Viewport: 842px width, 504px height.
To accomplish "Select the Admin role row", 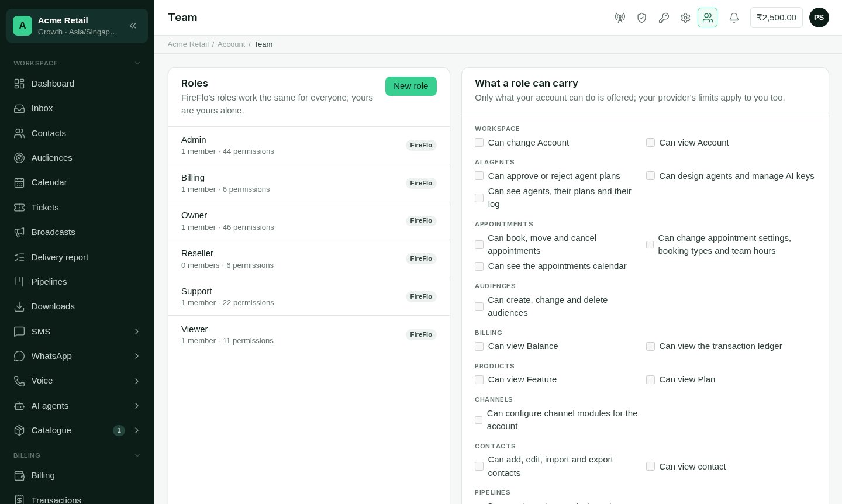I will [309, 146].
